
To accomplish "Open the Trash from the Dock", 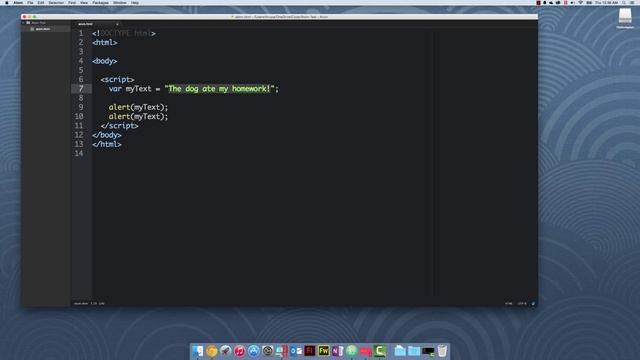I will [442, 351].
